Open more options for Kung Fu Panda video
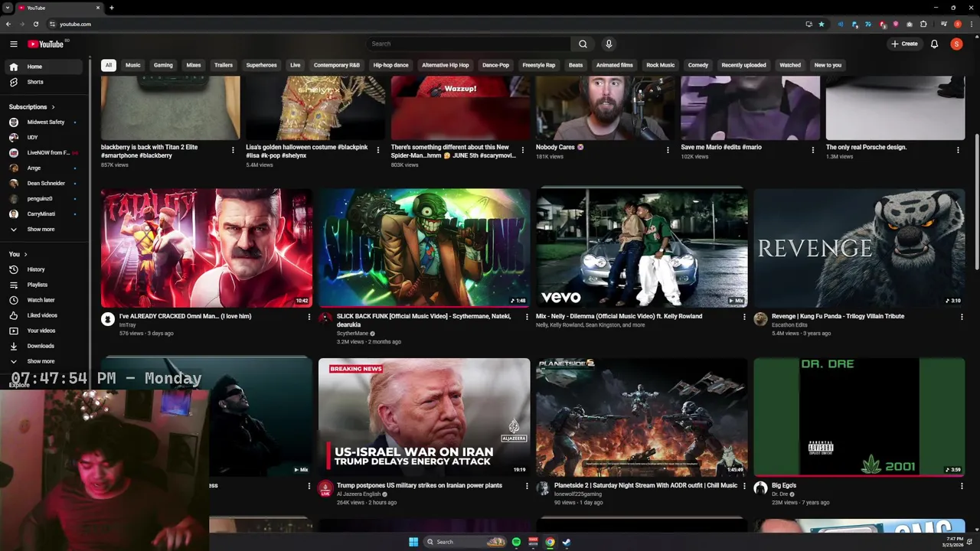Viewport: 980px width, 551px height. coord(962,317)
